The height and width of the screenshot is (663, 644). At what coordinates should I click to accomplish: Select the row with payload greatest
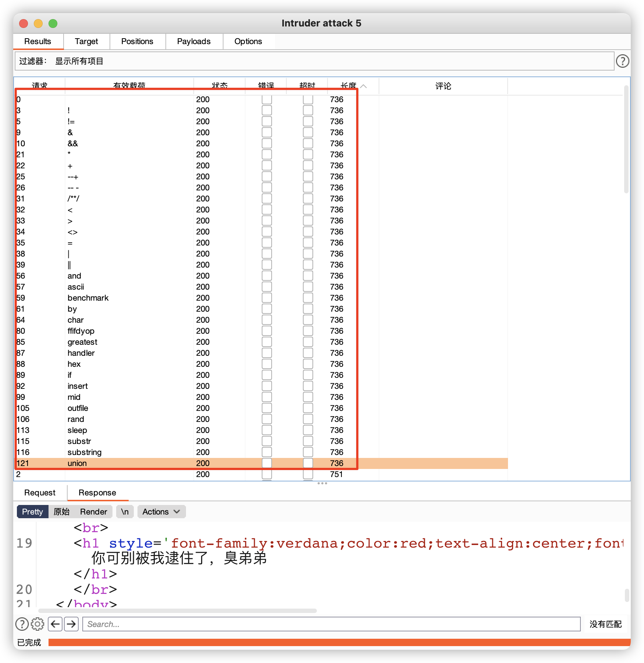click(261, 342)
